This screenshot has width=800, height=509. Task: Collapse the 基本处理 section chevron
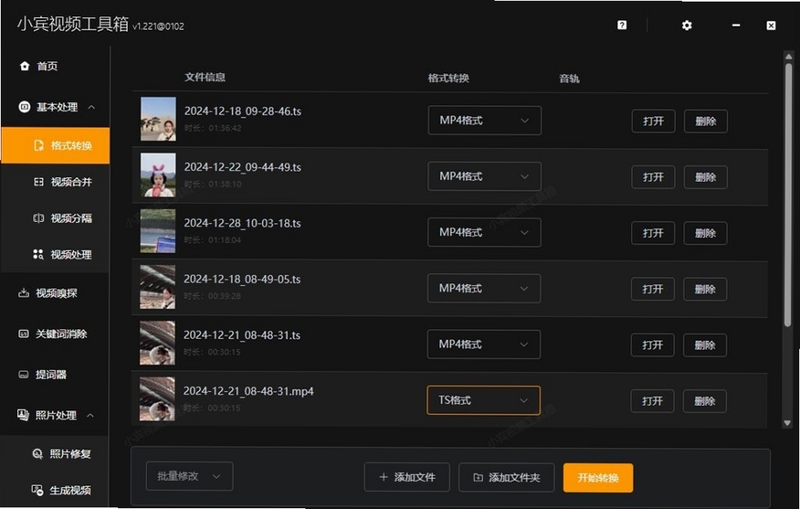pos(91,107)
